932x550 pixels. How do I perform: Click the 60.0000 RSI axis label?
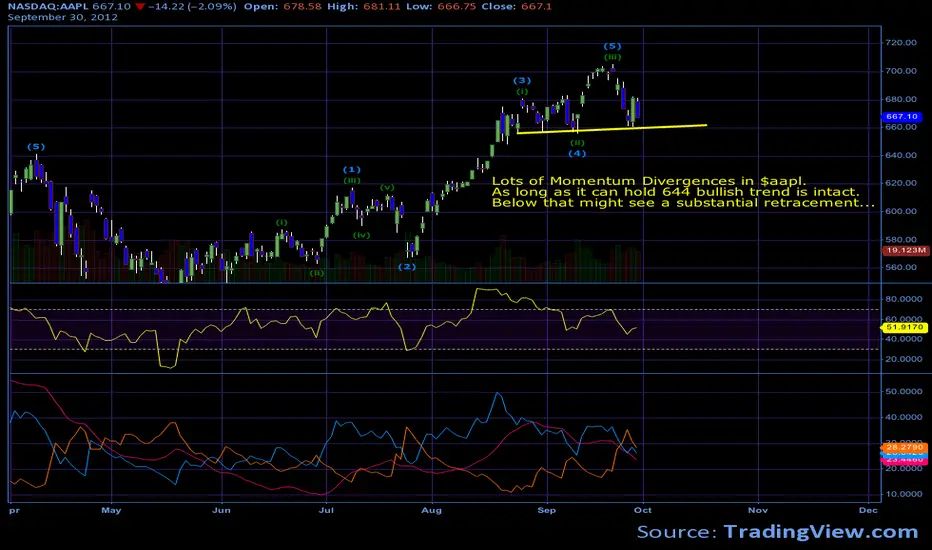[x=904, y=319]
